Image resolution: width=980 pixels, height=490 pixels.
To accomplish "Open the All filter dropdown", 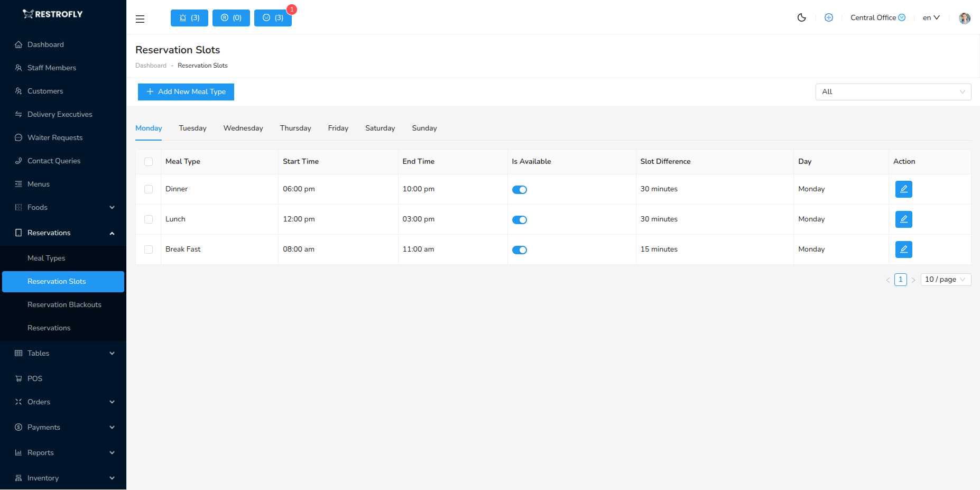I will coord(893,91).
